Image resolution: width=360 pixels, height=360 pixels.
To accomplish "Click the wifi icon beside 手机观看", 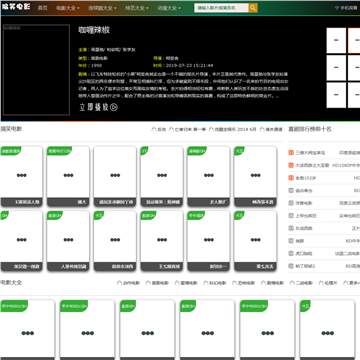I will coord(337,8).
